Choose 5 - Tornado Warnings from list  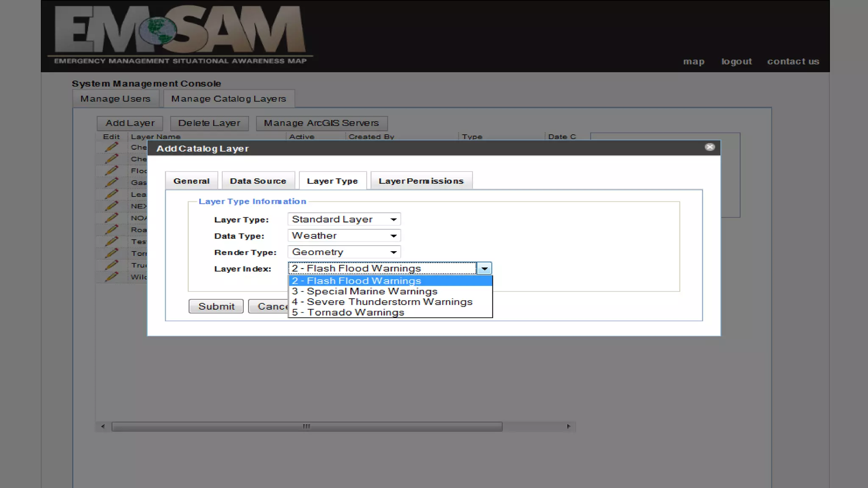pos(348,313)
